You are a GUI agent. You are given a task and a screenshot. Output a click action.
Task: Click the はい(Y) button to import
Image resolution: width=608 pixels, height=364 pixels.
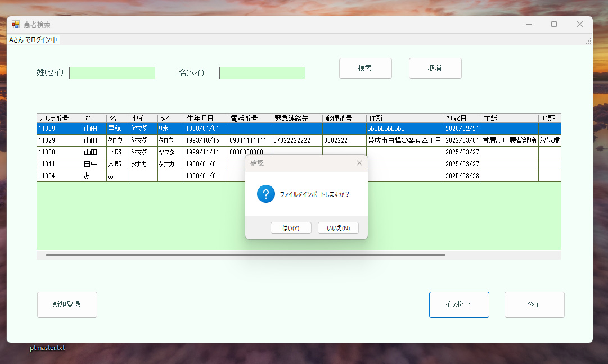[x=291, y=228]
